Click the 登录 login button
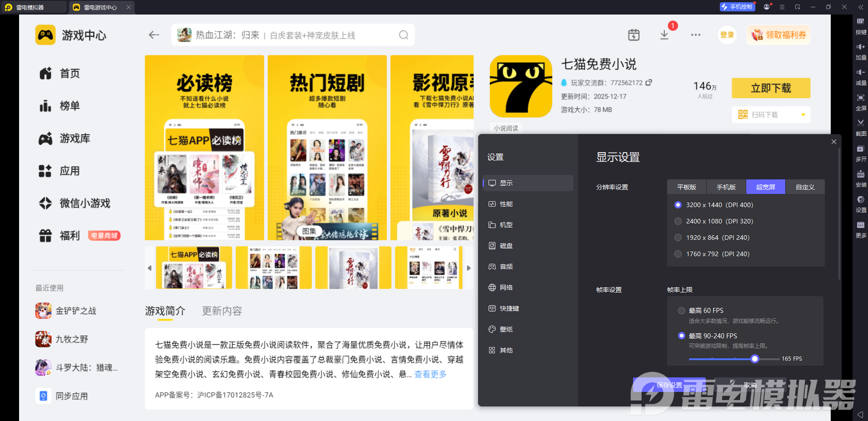Viewport: 868px width, 421px height. click(727, 35)
